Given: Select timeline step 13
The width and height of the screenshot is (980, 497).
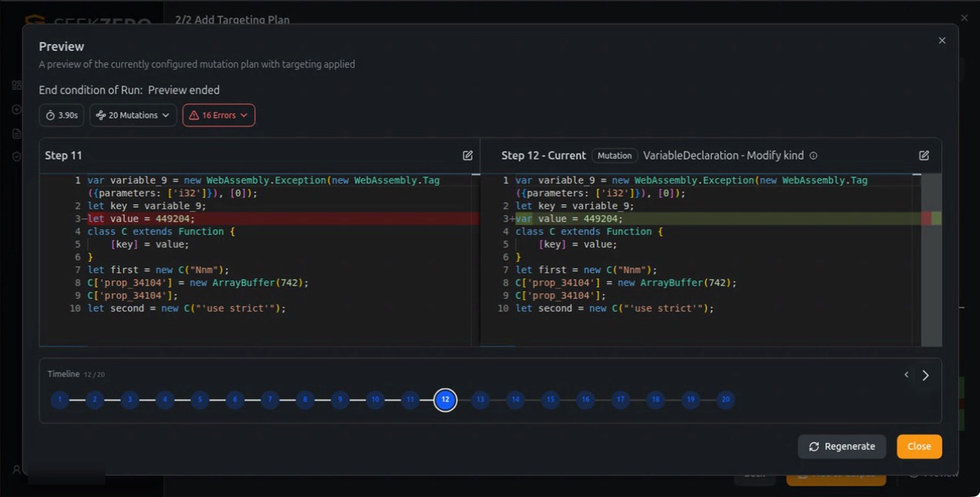Looking at the screenshot, I should (480, 400).
